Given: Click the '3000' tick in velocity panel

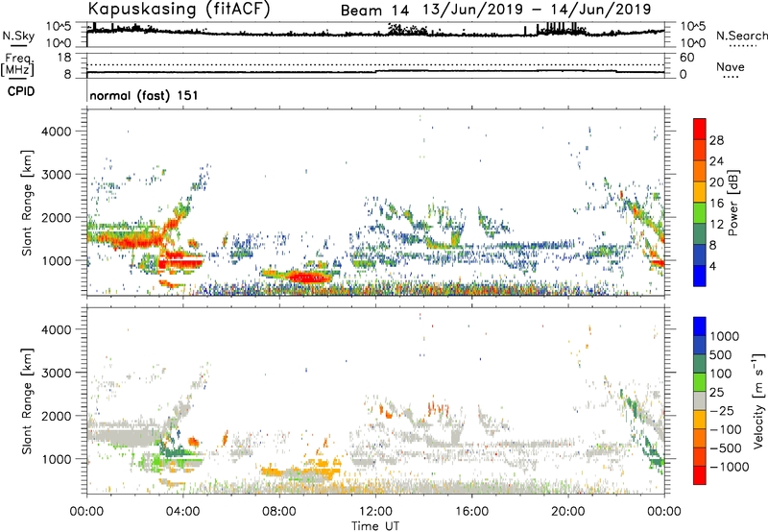Looking at the screenshot, I should tap(56, 373).
